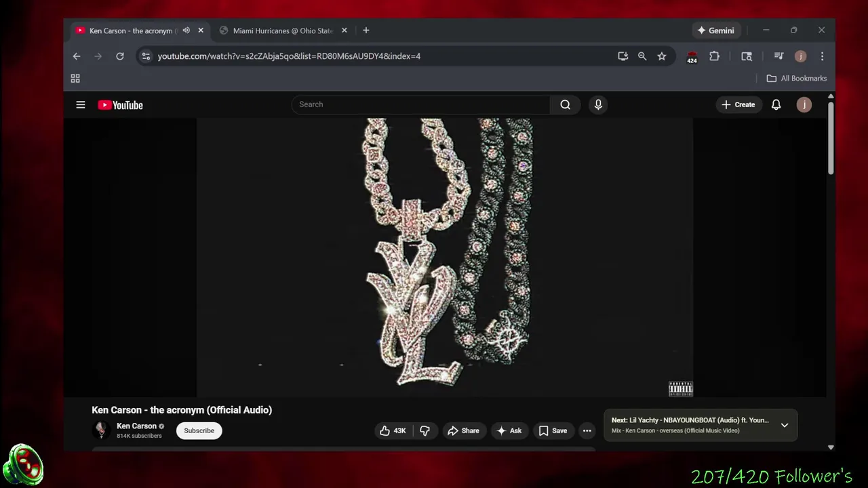868x488 pixels.
Task: Click the video title text
Action: [182, 410]
